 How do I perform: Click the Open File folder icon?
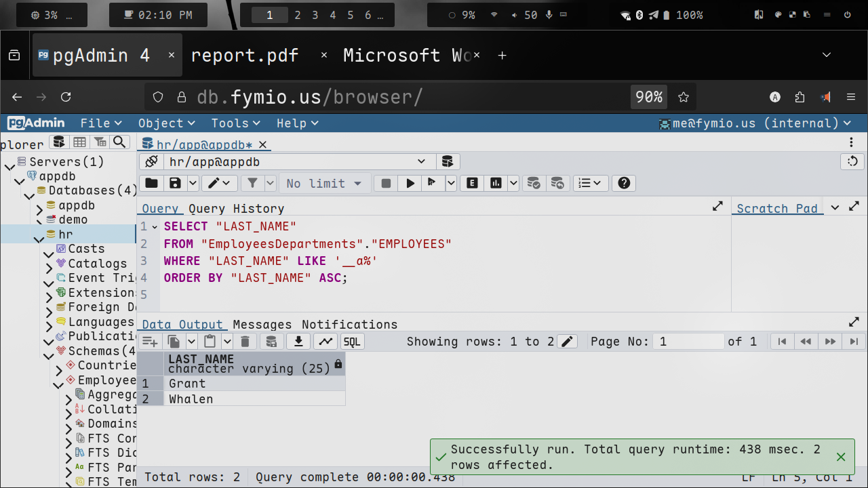[x=151, y=183]
